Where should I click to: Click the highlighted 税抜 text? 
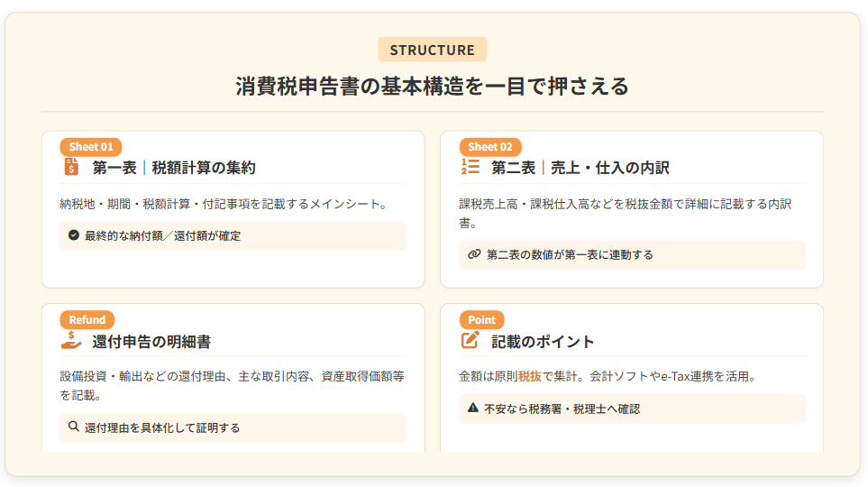coord(530,376)
